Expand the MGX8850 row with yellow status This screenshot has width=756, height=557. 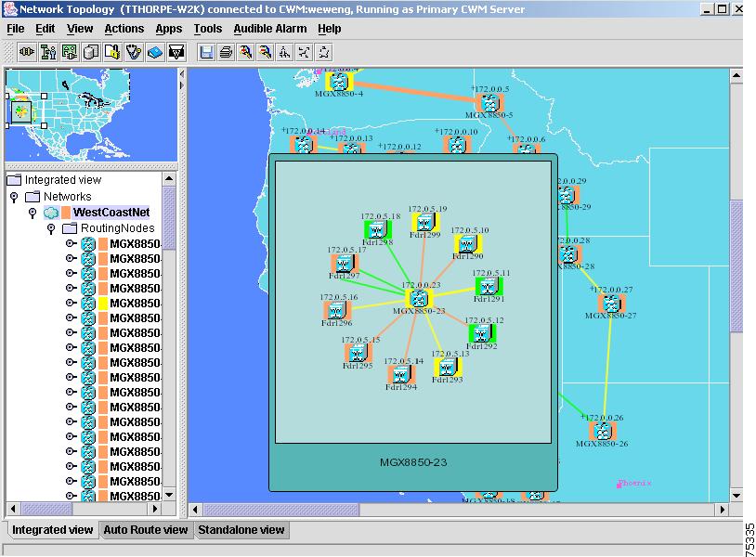(71, 303)
